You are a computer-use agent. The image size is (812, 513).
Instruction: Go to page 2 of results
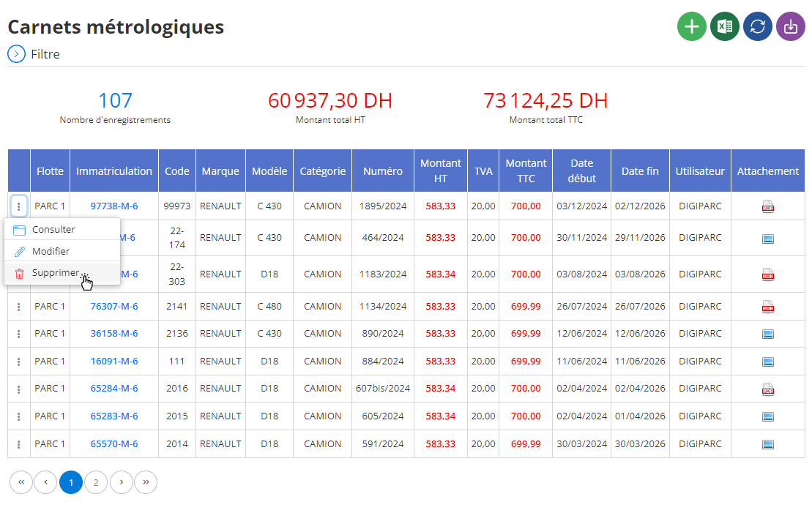click(96, 482)
